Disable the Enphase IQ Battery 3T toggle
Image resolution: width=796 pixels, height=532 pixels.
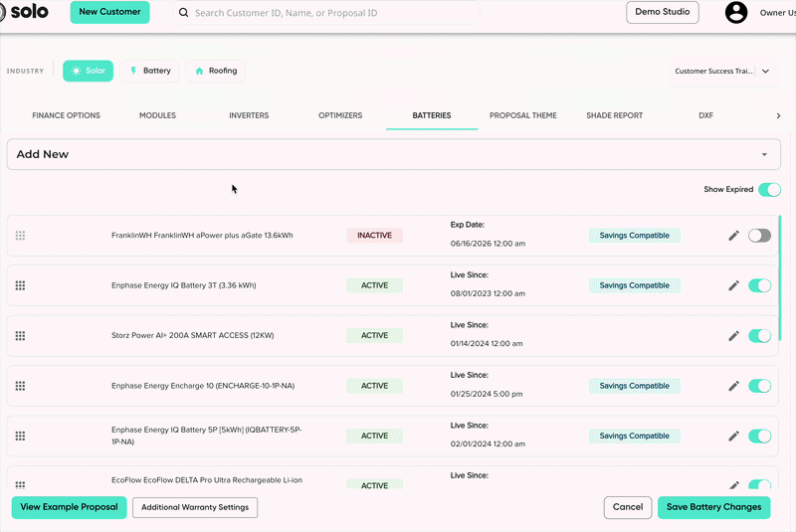click(x=759, y=285)
